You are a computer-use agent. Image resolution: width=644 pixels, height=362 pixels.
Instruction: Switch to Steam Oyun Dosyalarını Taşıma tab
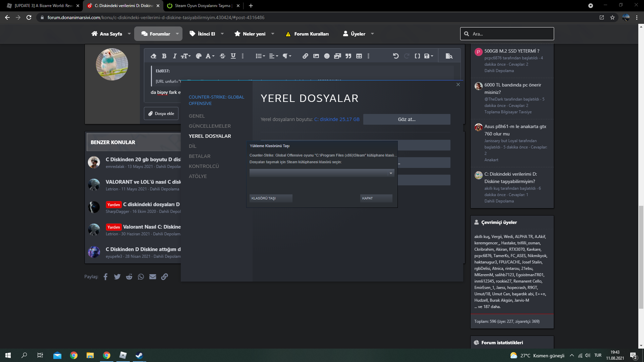pyautogui.click(x=202, y=6)
